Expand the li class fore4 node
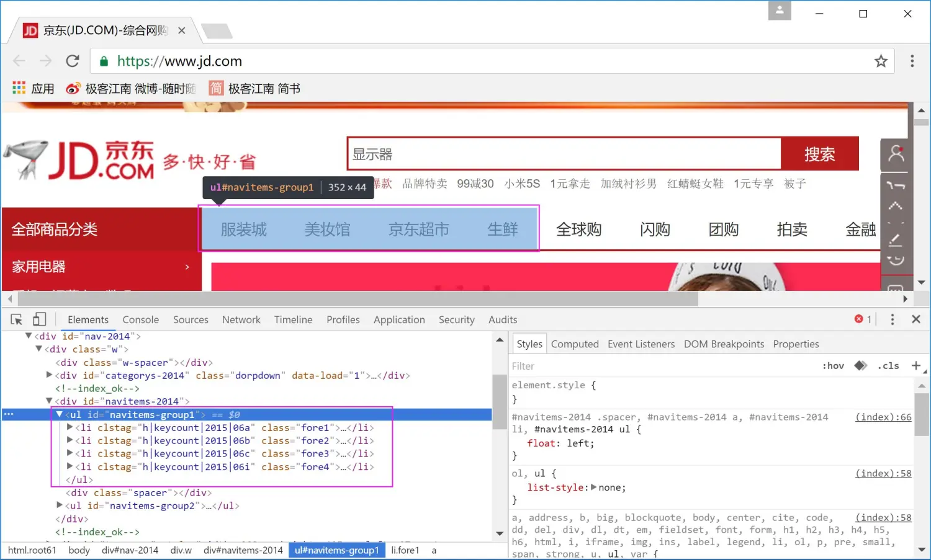 (70, 466)
